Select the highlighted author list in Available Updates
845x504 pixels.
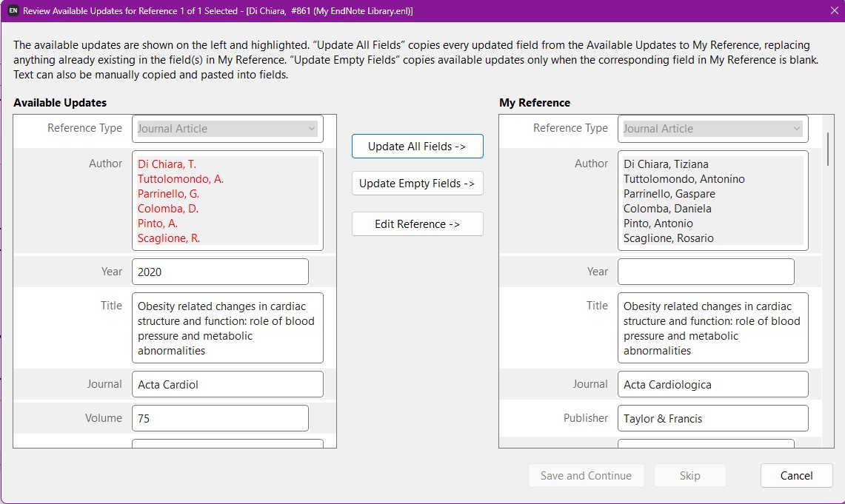pyautogui.click(x=227, y=200)
